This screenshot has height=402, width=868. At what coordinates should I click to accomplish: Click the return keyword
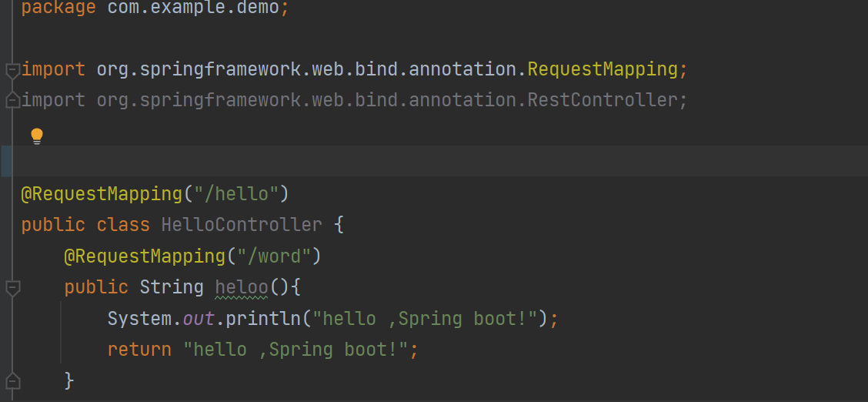[139, 350]
